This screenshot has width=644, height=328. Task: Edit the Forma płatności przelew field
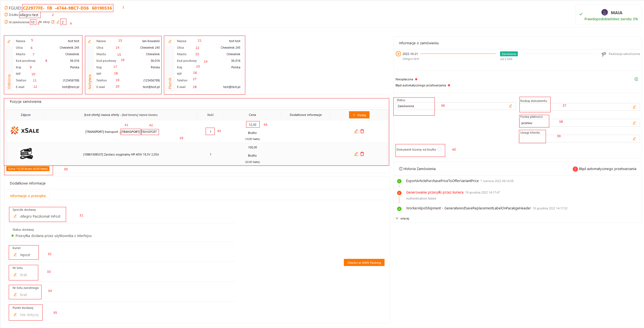tap(634, 123)
